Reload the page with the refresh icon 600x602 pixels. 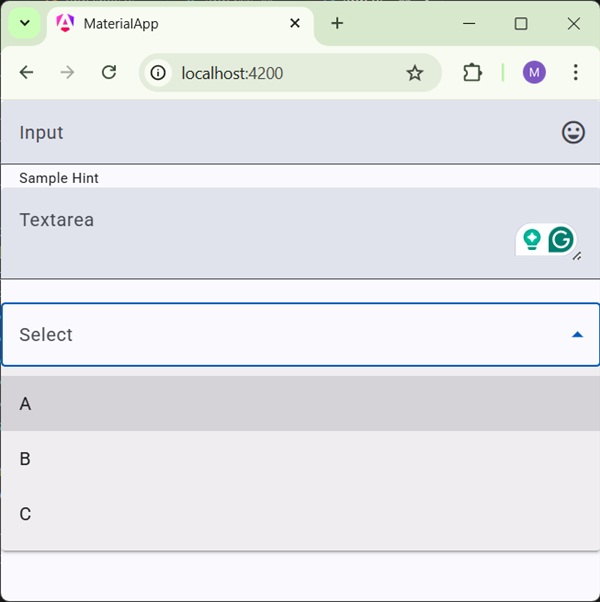pos(110,73)
